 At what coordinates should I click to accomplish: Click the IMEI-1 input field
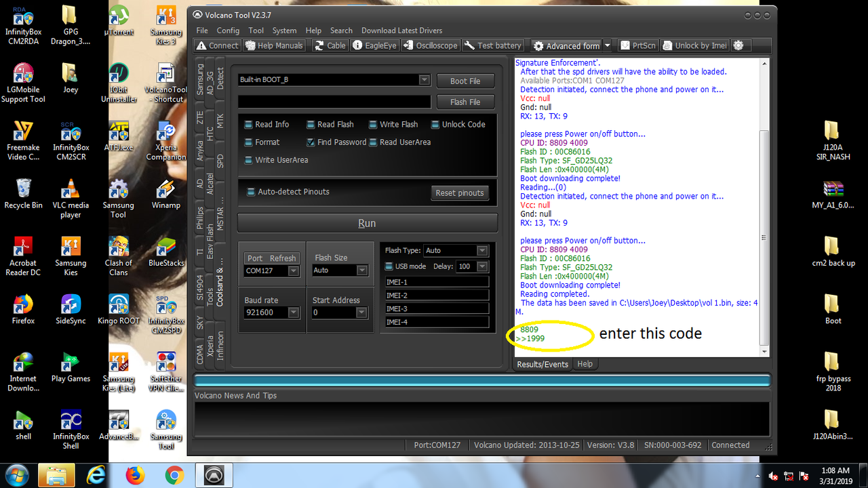tap(437, 282)
